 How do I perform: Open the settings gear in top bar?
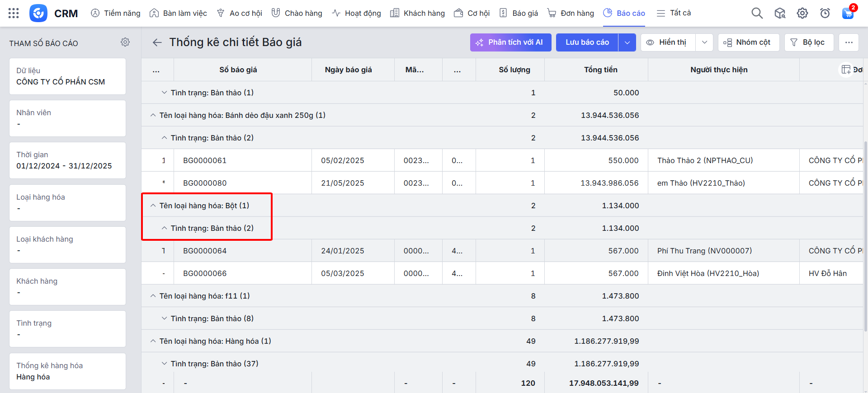(802, 13)
